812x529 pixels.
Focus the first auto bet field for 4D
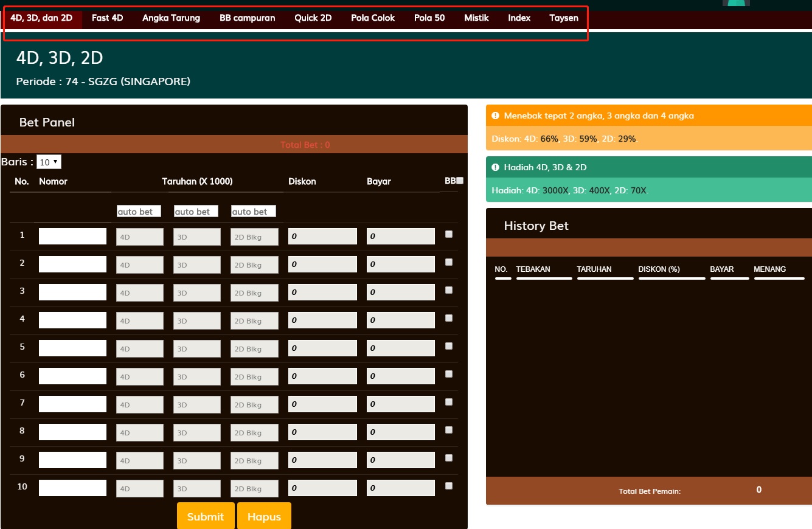[x=139, y=212]
